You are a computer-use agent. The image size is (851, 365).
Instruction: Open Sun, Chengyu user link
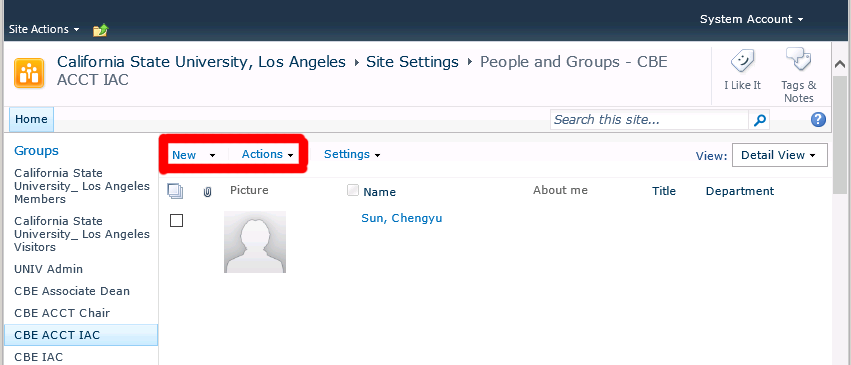402,219
